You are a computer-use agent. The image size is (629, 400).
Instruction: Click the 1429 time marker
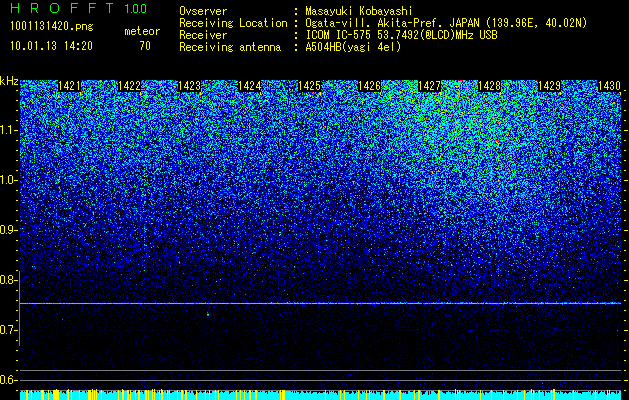(x=549, y=86)
